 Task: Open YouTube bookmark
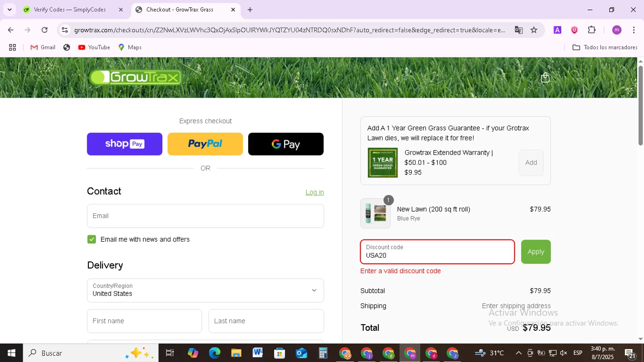[x=94, y=47]
